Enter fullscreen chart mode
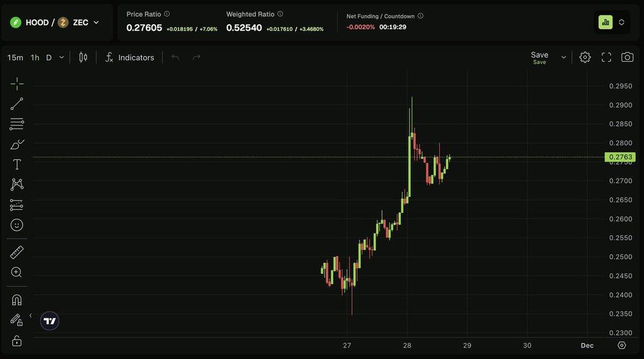Image resolution: width=644 pixels, height=359 pixels. (x=606, y=57)
